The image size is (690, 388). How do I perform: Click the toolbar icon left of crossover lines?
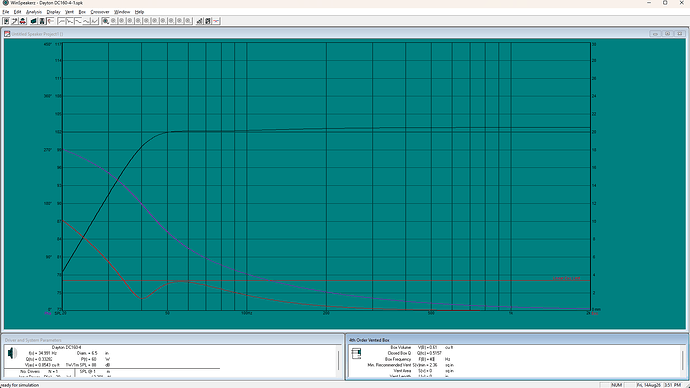(208, 21)
